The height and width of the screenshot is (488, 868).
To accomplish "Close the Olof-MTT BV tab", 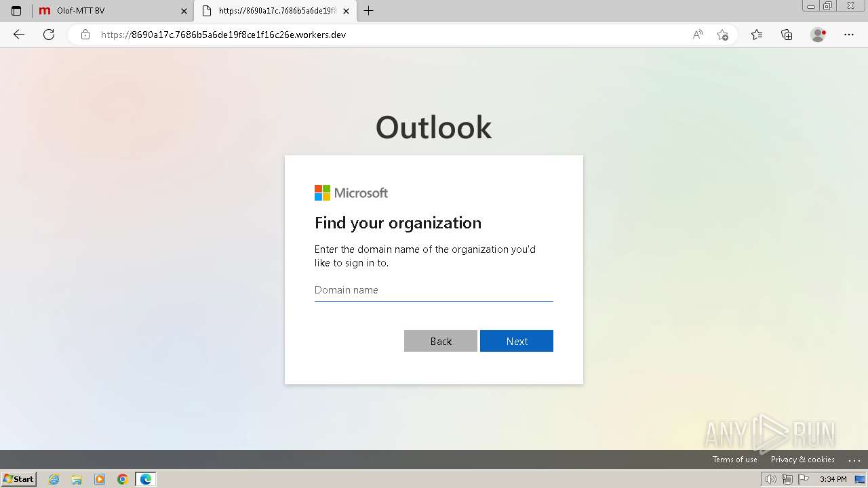I will (184, 11).
